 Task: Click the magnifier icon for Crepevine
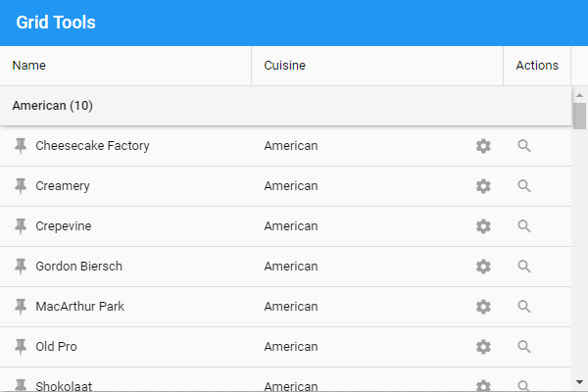(524, 226)
